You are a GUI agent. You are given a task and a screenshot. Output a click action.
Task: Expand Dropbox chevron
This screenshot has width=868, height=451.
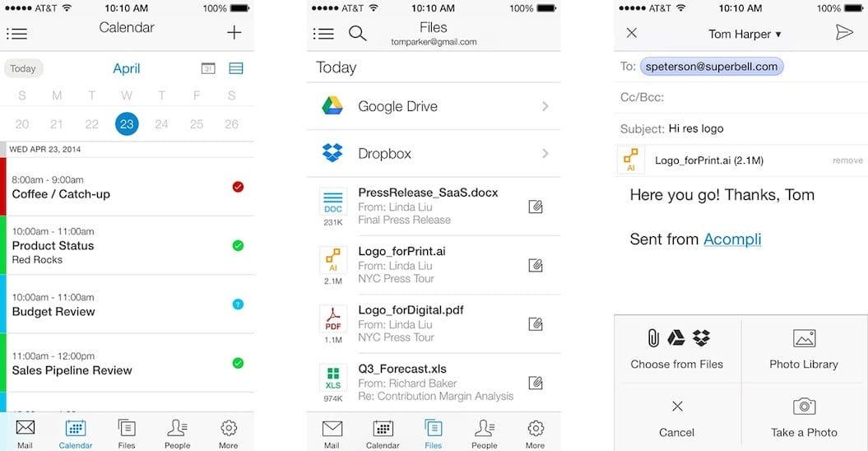(x=545, y=153)
